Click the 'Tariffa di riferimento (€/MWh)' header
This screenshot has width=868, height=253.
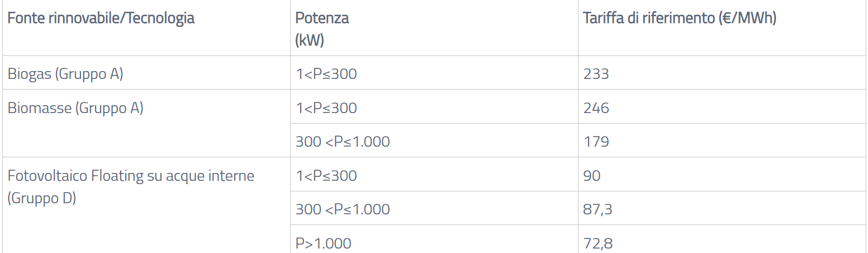tap(680, 18)
